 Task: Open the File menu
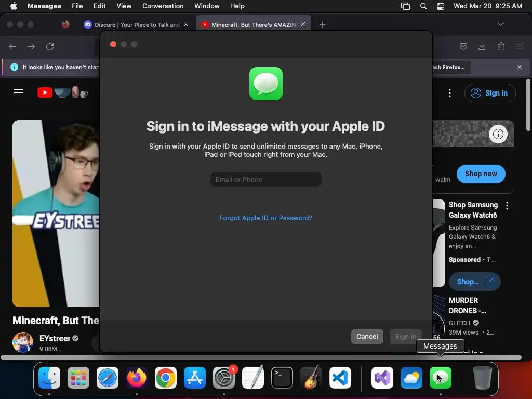point(77,6)
